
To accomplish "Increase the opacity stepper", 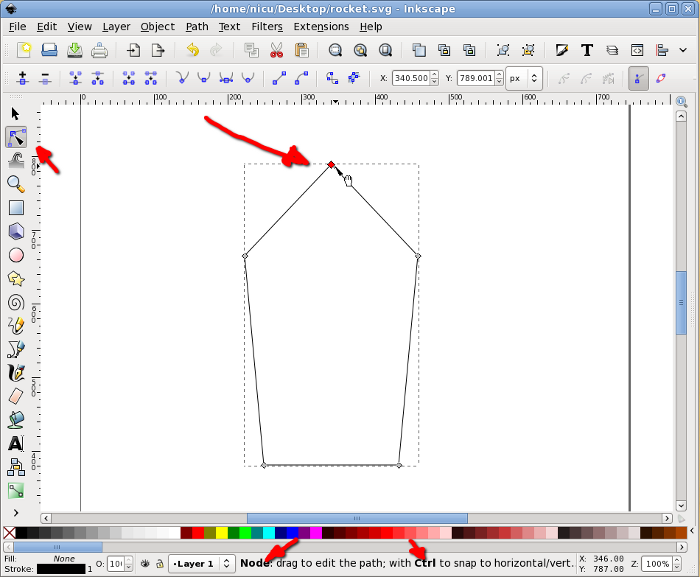I will 129,560.
